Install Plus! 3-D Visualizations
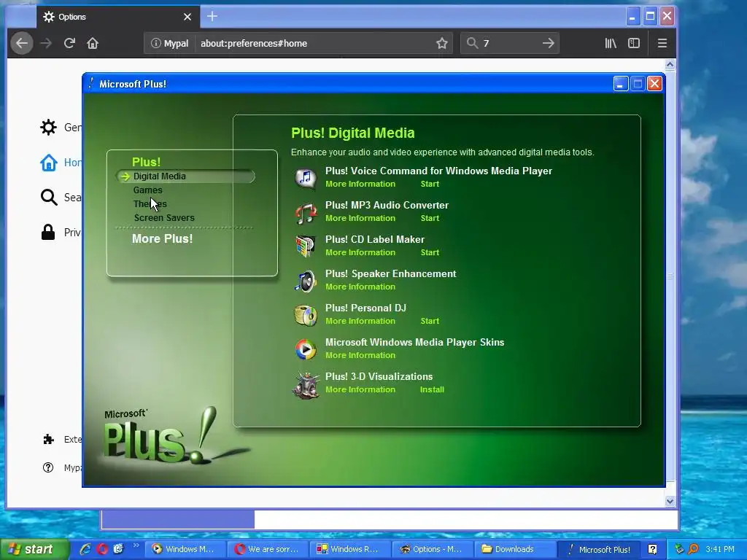Viewport: 747px width, 560px height. tap(432, 389)
